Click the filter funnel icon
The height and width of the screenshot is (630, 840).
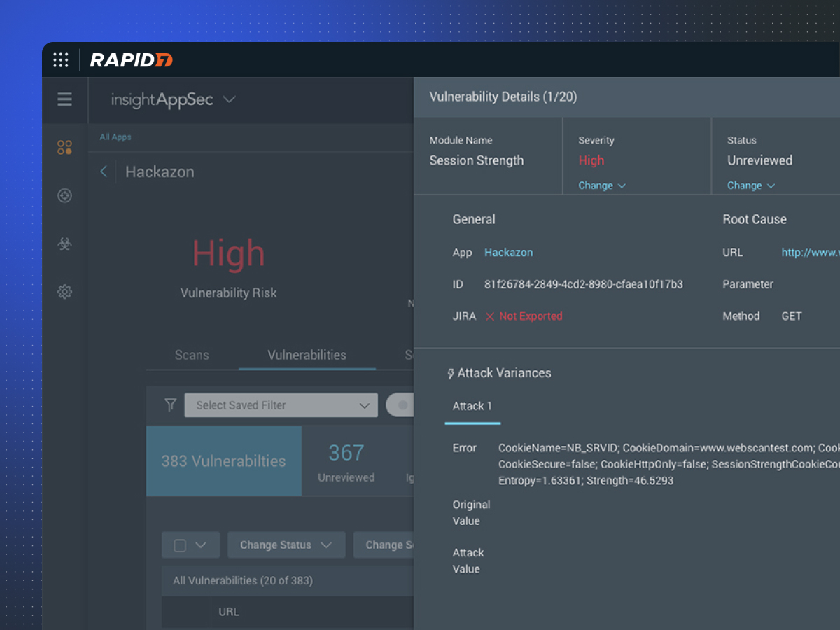170,405
